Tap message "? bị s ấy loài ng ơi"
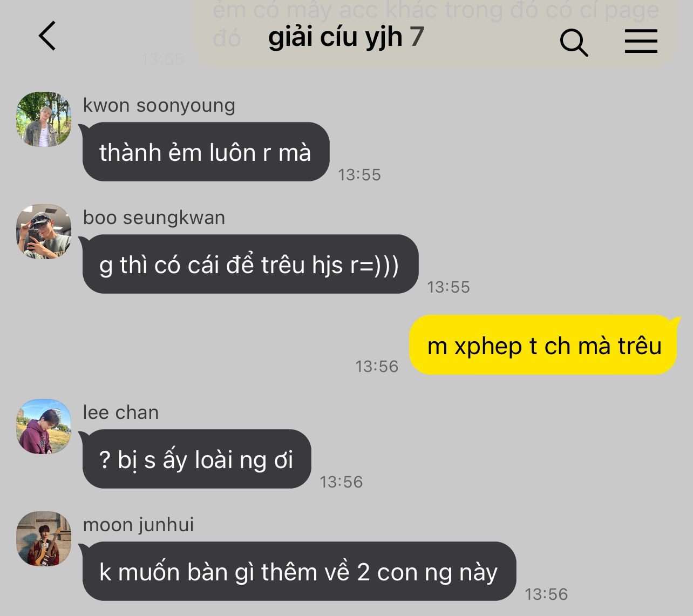Screen dimensions: 693x616 pyautogui.click(x=197, y=459)
